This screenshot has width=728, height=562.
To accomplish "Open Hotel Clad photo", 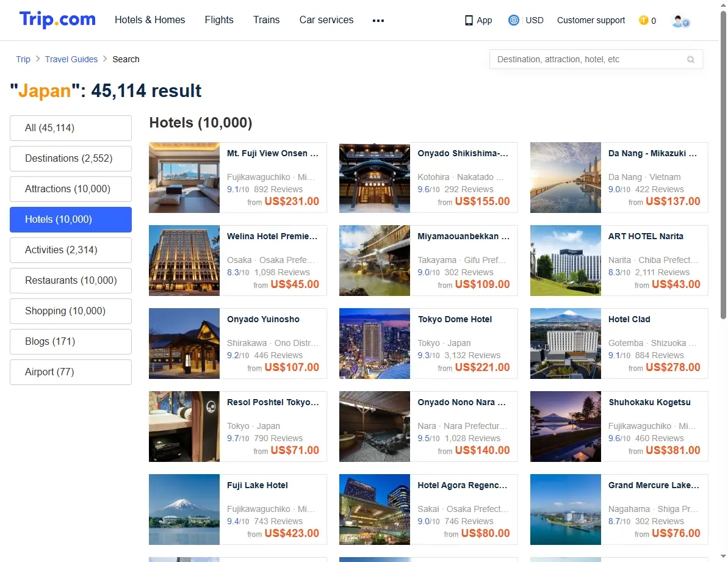I will coord(566,344).
